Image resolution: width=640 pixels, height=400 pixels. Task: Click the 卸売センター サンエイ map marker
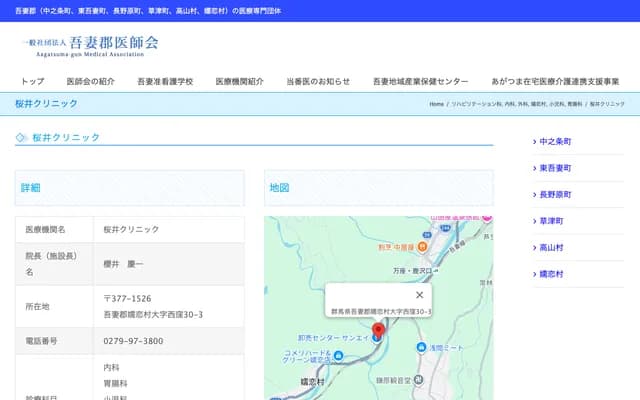point(374,339)
